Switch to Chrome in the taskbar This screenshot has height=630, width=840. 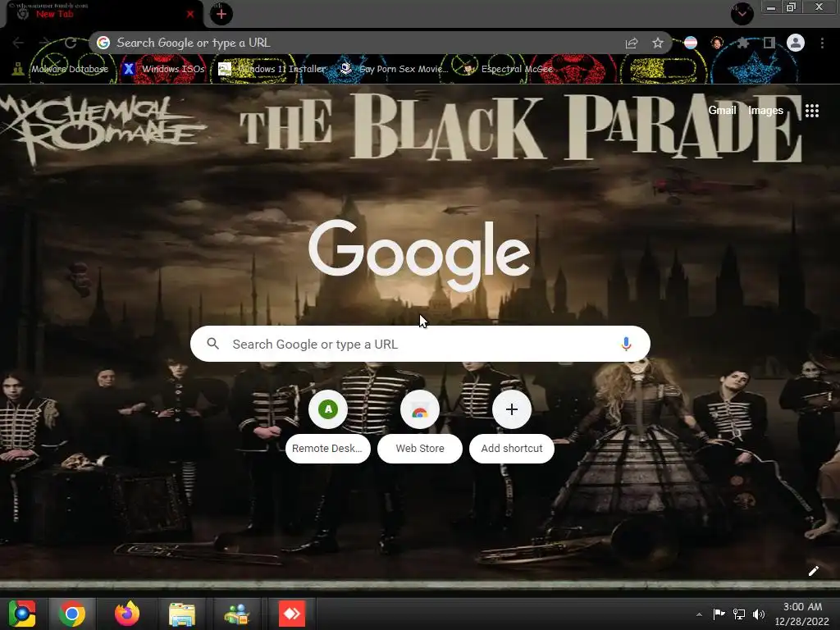(x=72, y=614)
